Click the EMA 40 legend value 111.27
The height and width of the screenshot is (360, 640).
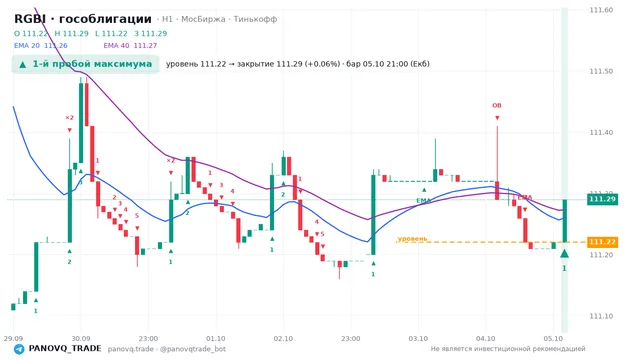coord(145,45)
